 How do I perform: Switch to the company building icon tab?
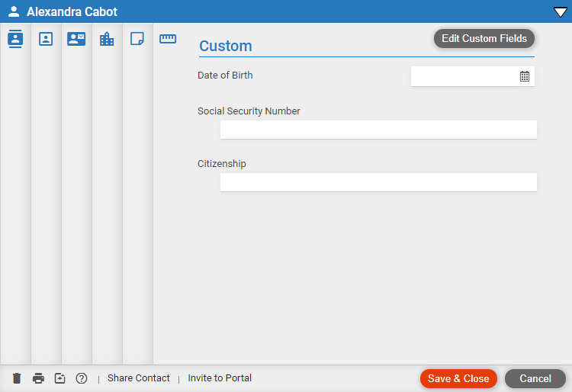(107, 39)
